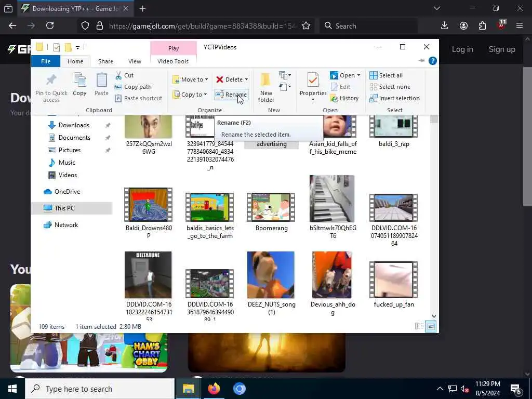Open the Delete dropdown arrow
This screenshot has width=532, height=399.
click(x=246, y=79)
